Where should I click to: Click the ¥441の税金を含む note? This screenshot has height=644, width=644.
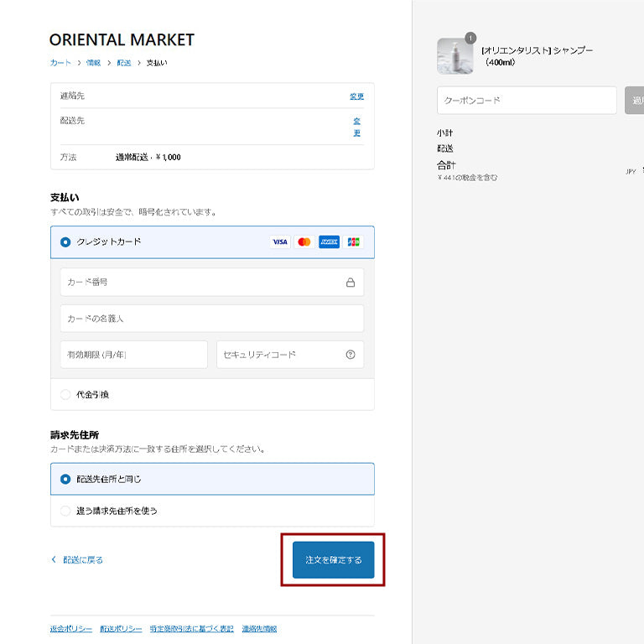click(467, 178)
